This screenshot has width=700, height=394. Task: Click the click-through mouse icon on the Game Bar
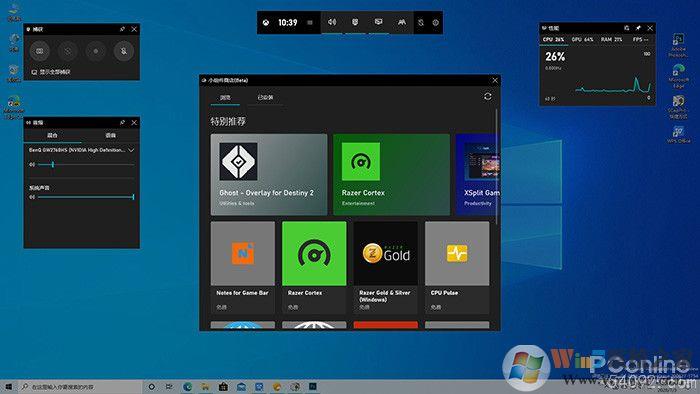[x=421, y=22]
